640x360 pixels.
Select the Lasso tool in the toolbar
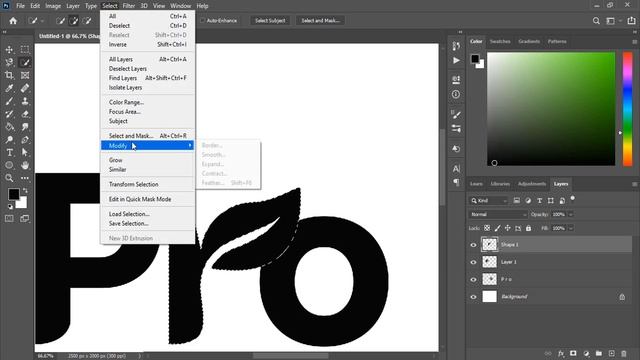pyautogui.click(x=9, y=62)
